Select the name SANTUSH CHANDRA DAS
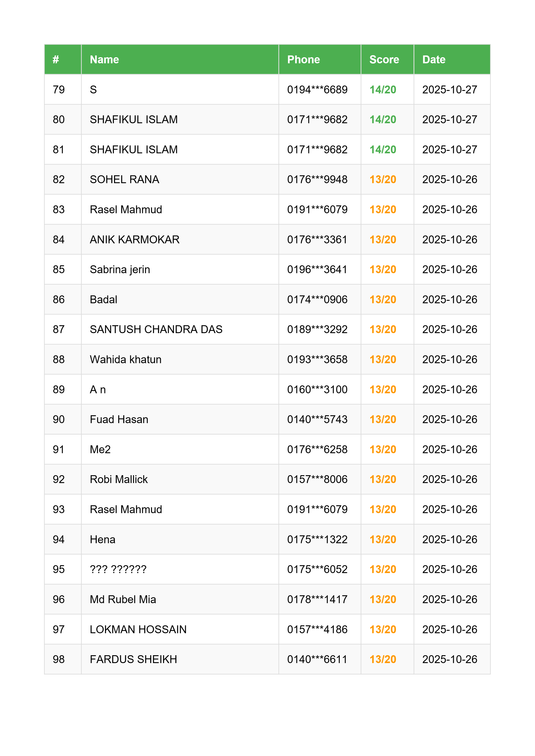The width and height of the screenshot is (535, 756). coord(156,330)
